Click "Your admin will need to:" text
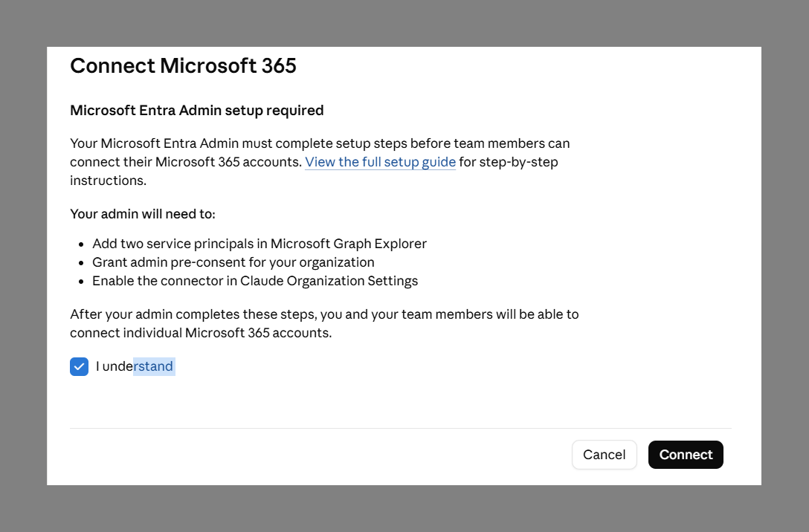 (143, 214)
